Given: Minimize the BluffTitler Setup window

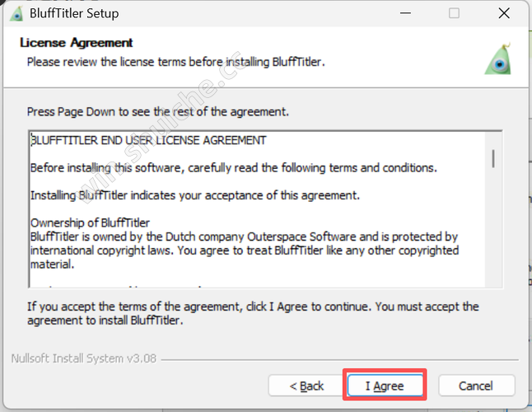Looking at the screenshot, I should 405,13.
